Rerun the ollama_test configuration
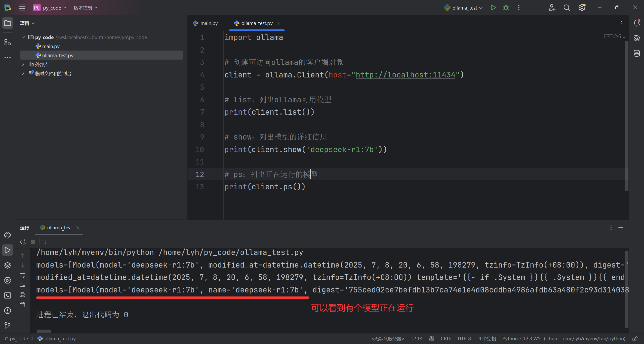The image size is (644, 344). click(22, 242)
